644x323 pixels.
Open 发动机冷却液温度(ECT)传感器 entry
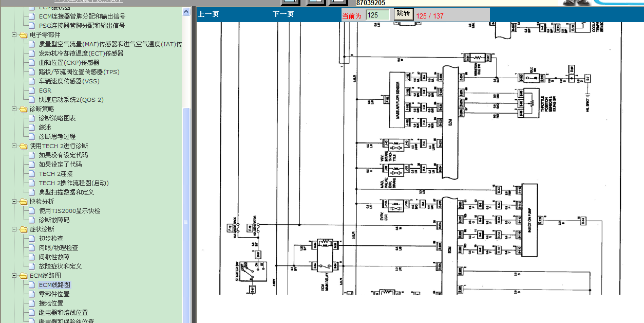[x=81, y=53]
